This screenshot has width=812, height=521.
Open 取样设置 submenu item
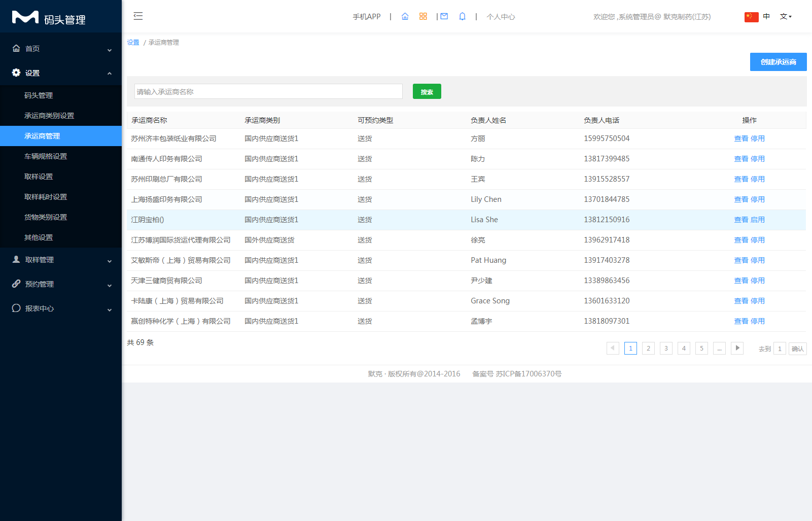[x=61, y=177]
